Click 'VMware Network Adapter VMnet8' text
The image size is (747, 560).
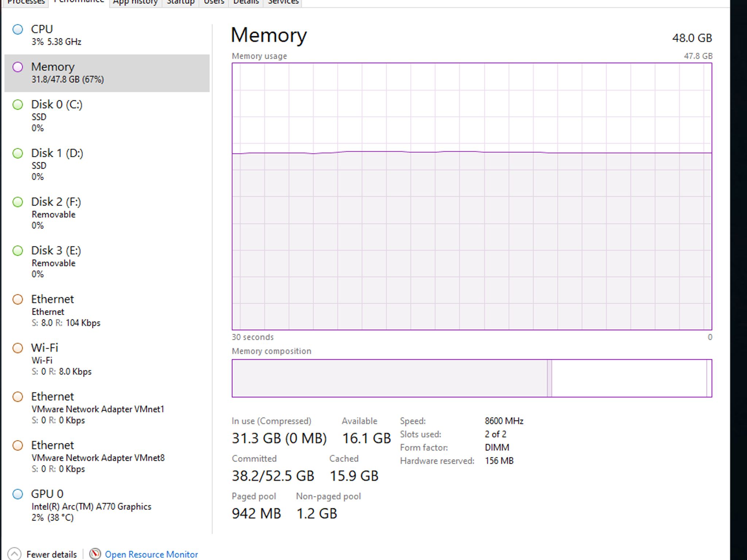[98, 458]
